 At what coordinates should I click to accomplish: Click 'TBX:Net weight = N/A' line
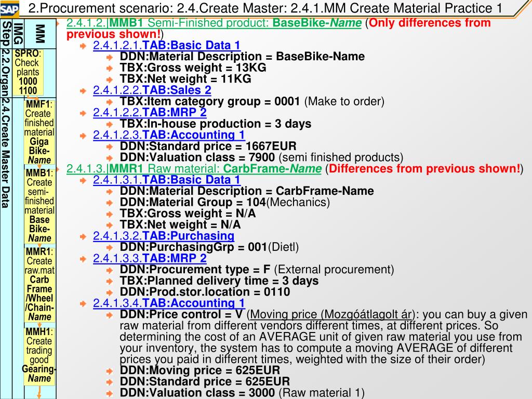[x=180, y=224]
